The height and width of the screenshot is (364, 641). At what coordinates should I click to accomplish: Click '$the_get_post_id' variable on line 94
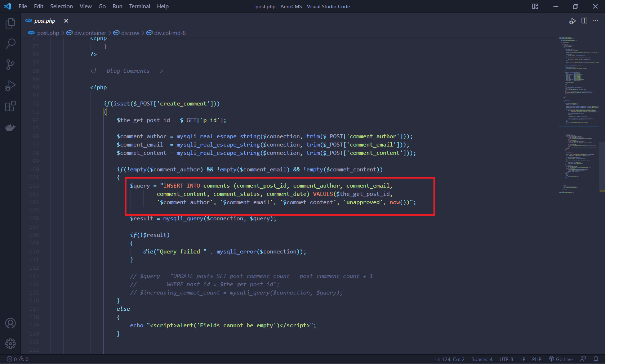coord(143,120)
